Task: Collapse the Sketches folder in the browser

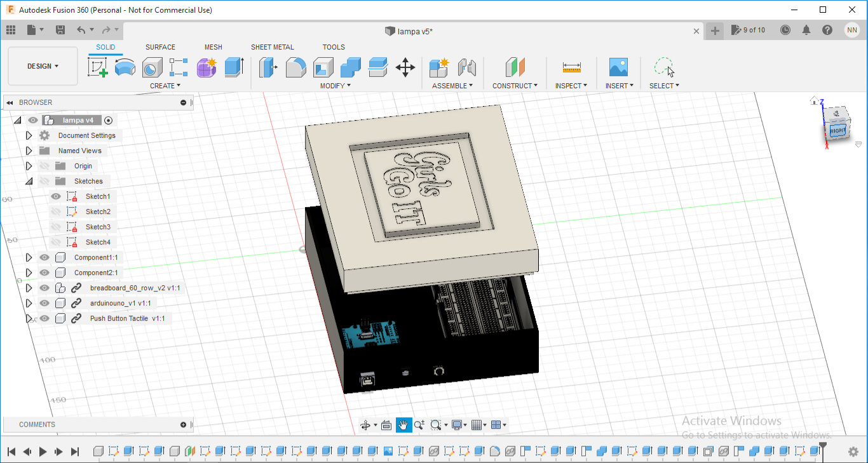Action: click(29, 180)
